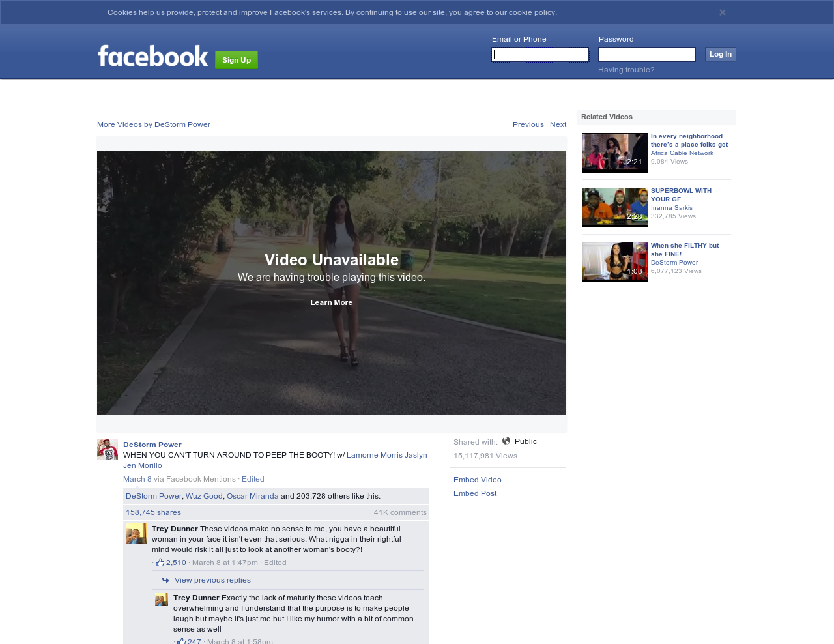834x644 pixels.
Task: Open Wuz Good in the likes list
Action: point(204,496)
